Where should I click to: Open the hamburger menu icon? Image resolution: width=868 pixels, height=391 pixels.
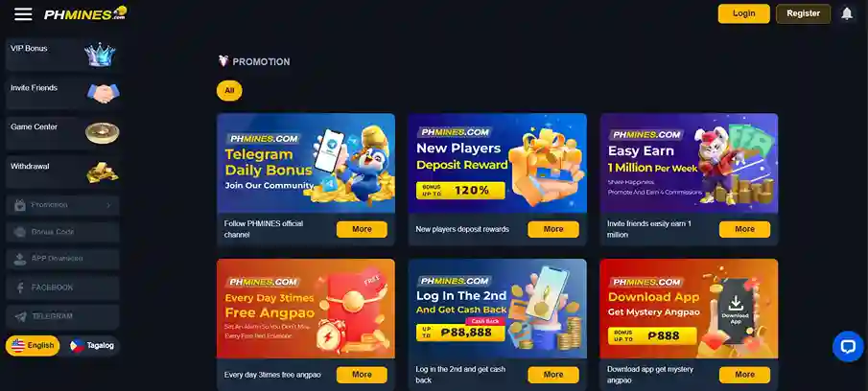point(23,14)
